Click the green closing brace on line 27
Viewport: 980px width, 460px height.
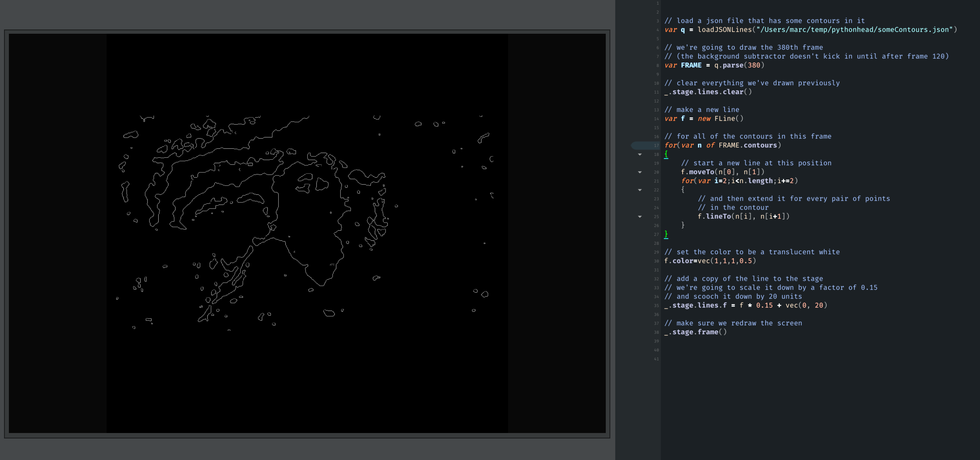[x=666, y=234]
